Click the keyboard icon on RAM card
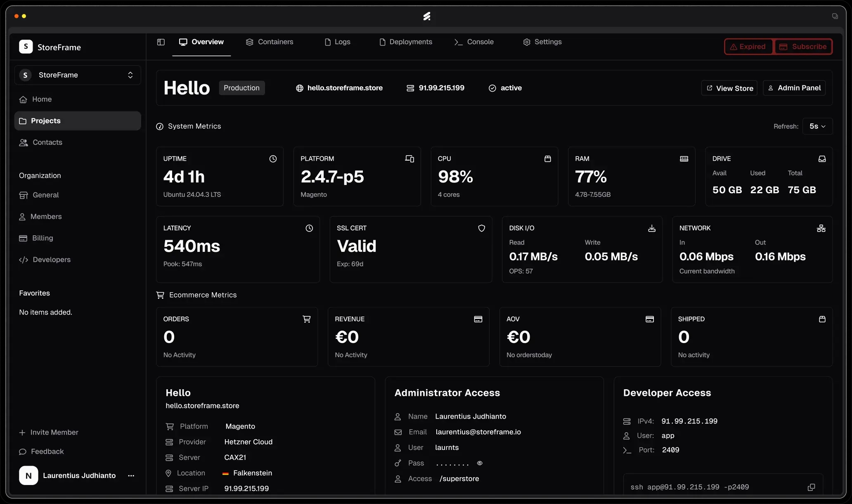852x504 pixels. point(684,159)
